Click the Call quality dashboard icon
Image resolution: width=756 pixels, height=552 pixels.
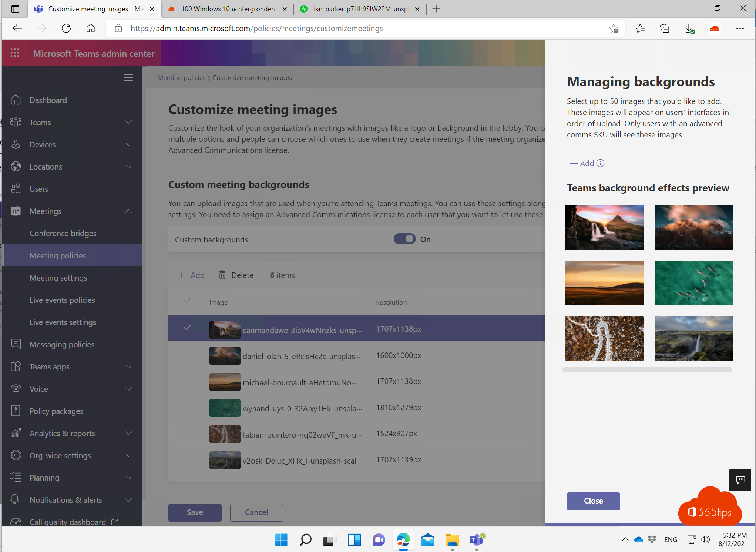[16, 522]
